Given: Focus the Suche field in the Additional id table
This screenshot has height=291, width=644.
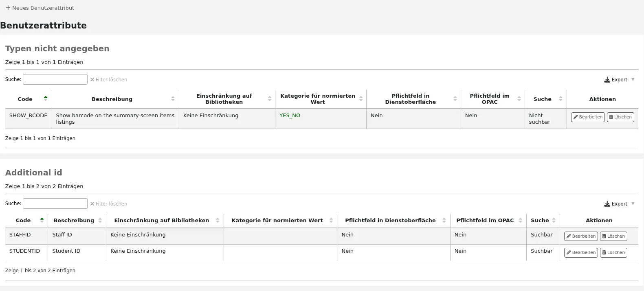Looking at the screenshot, I should tap(55, 203).
